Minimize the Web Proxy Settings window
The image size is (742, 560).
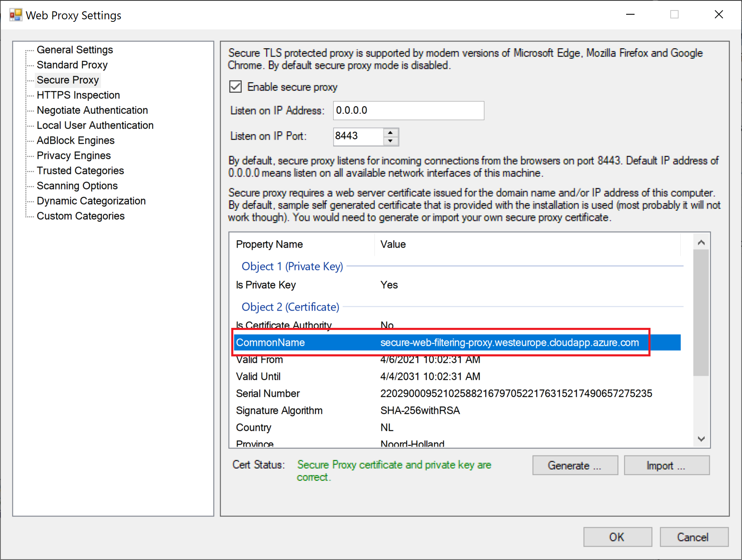point(630,15)
